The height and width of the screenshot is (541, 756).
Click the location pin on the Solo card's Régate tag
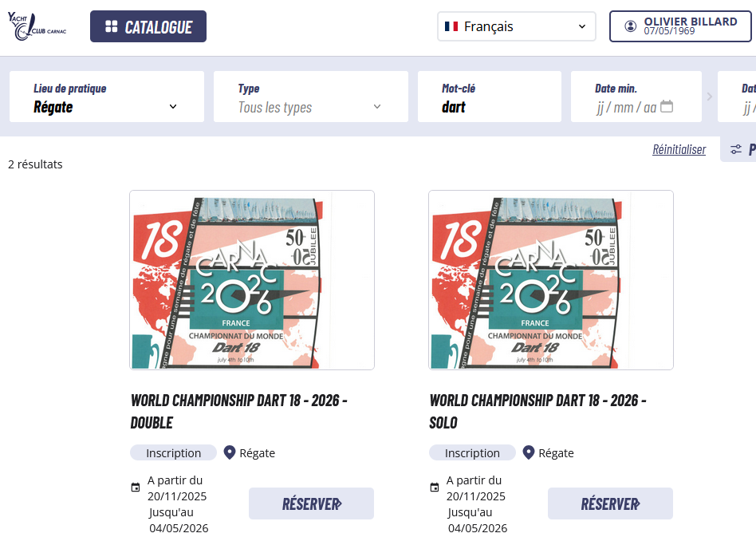pos(529,452)
